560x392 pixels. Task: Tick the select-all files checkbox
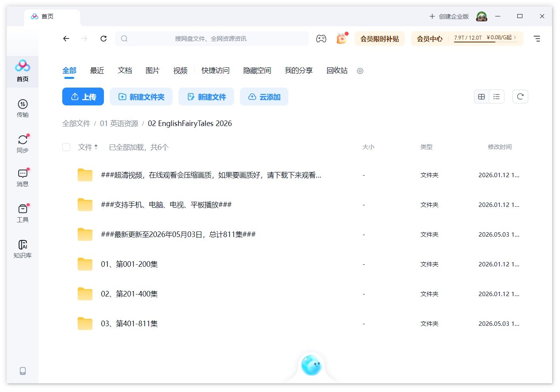(x=66, y=147)
